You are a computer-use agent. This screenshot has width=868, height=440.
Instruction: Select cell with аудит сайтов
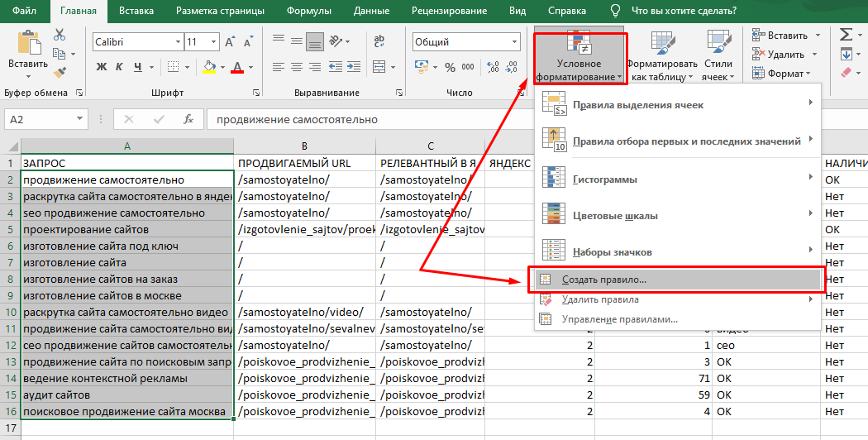pos(127,395)
